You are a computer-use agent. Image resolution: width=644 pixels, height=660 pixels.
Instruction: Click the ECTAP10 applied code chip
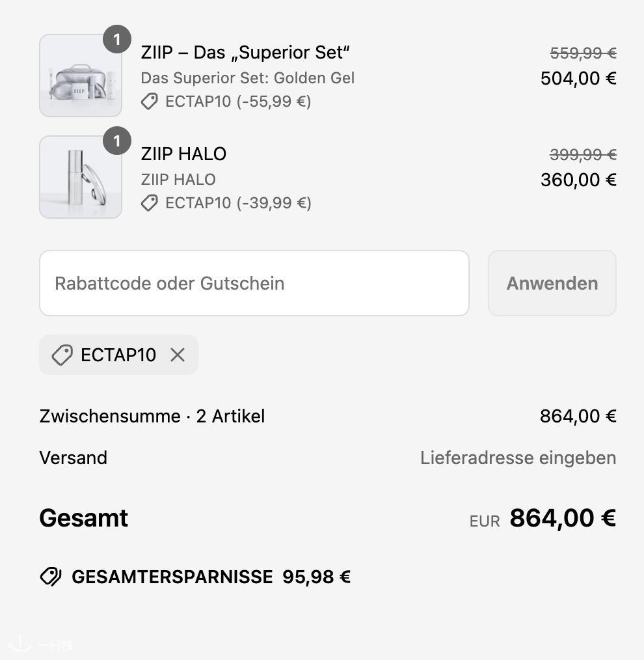(x=118, y=355)
